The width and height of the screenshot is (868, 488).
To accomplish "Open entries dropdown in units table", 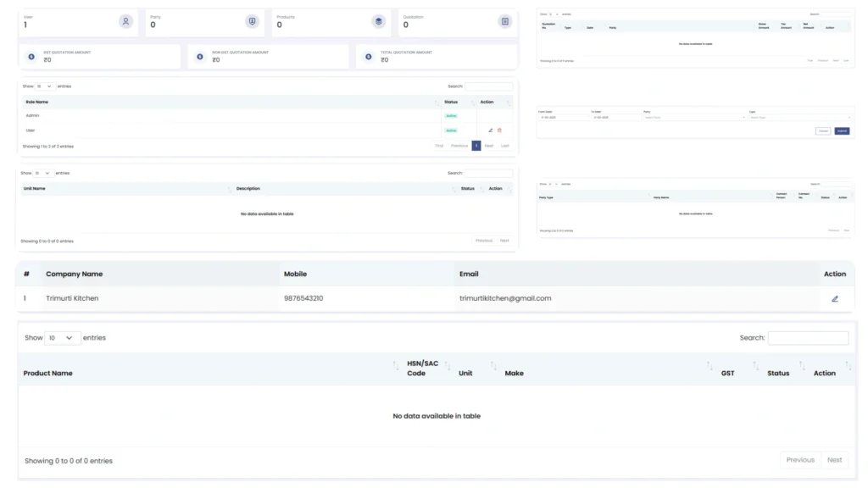I will 42,173.
